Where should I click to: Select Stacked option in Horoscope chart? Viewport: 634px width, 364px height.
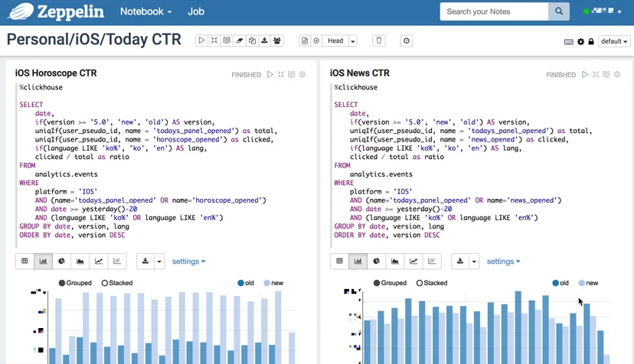coord(117,283)
